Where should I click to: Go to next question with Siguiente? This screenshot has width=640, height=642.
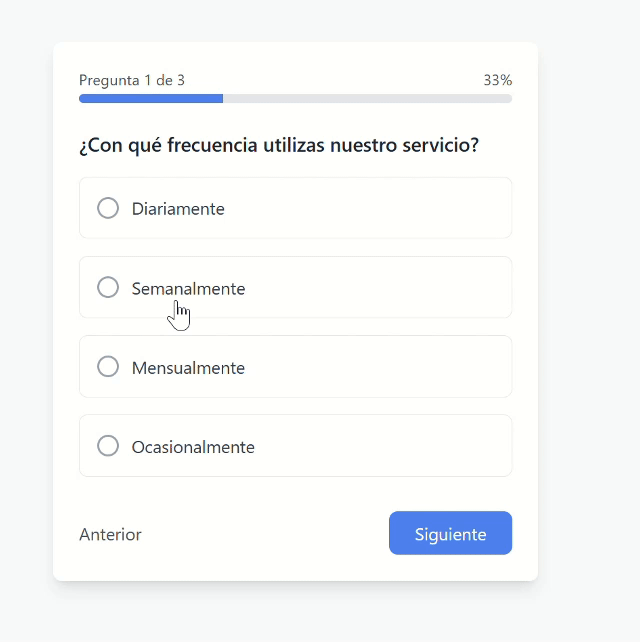point(450,533)
